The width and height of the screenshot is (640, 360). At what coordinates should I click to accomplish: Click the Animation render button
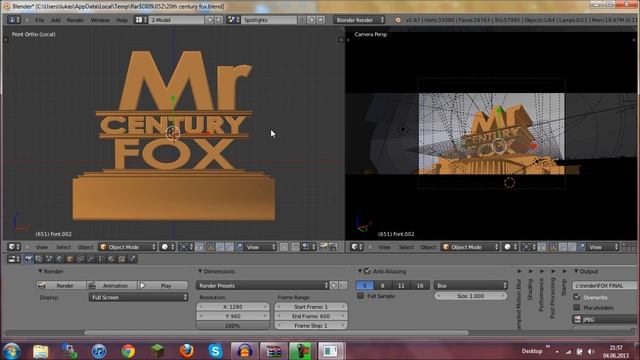tap(112, 285)
